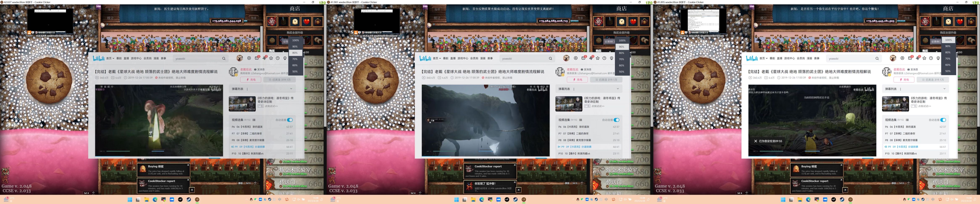This screenshot has height=204, width=980.
Task: Open 游戏中心 tab in 41.895 sexdecillion window
Action: (x=790, y=59)
